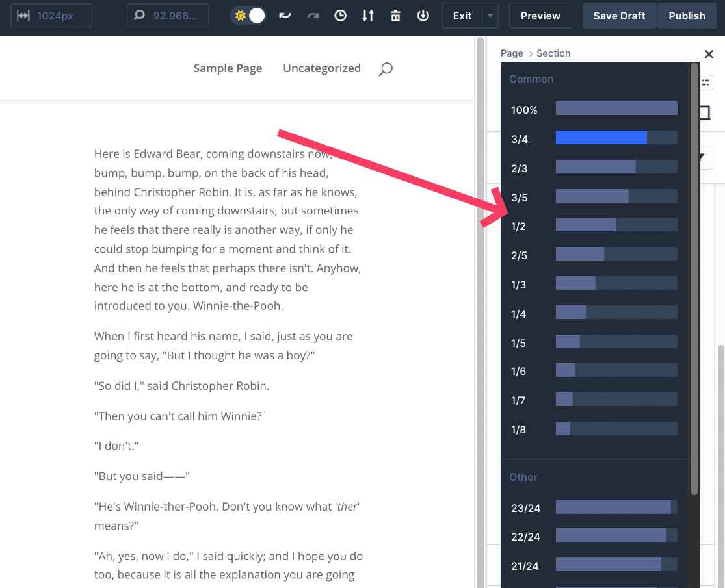Click Save Draft button
Screen dimensions: 725x588
[x=619, y=16]
